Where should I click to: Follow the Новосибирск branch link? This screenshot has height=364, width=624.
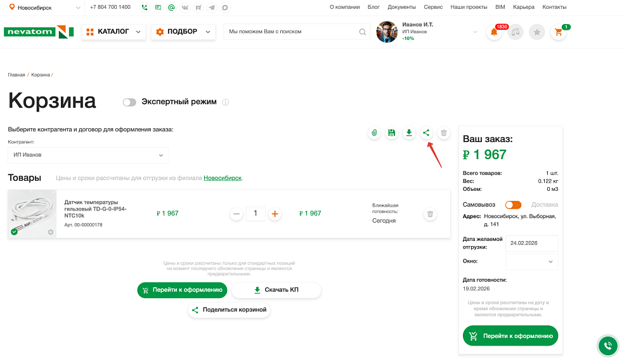coord(222,178)
